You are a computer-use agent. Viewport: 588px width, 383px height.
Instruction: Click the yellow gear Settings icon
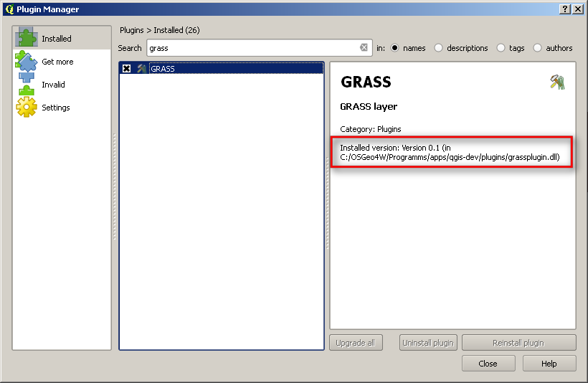coord(27,107)
